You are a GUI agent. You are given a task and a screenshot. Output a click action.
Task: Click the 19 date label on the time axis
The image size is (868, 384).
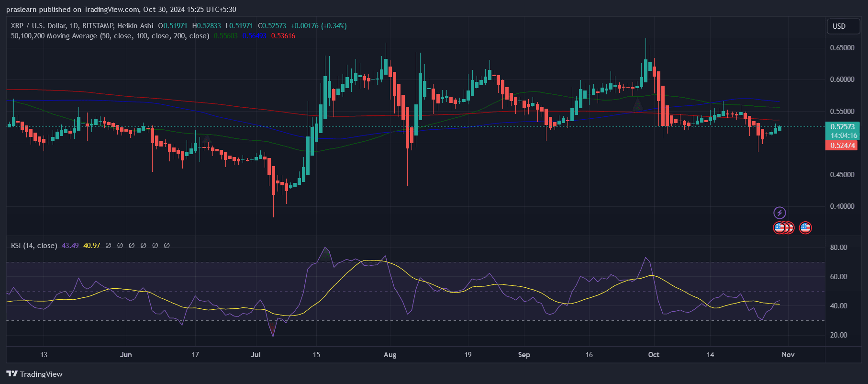[468, 355]
